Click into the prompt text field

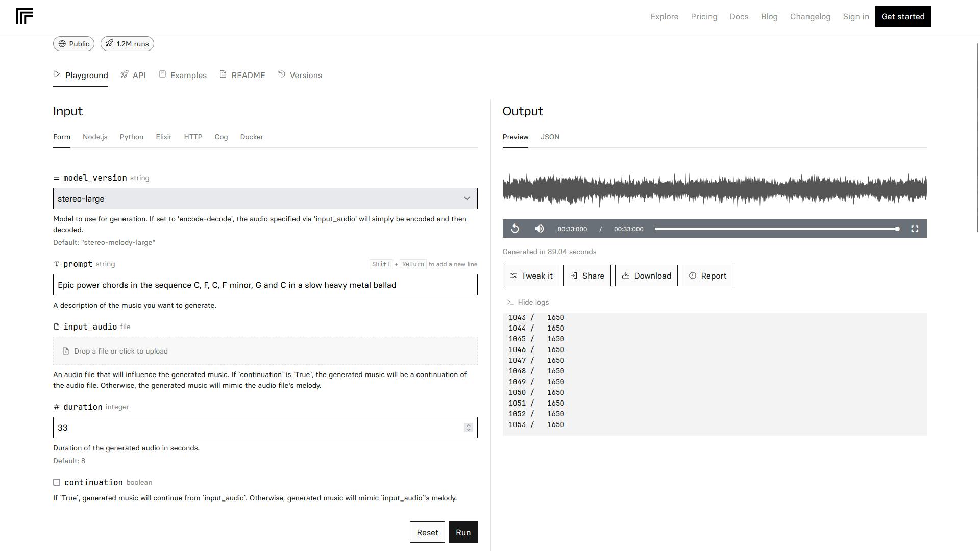265,285
